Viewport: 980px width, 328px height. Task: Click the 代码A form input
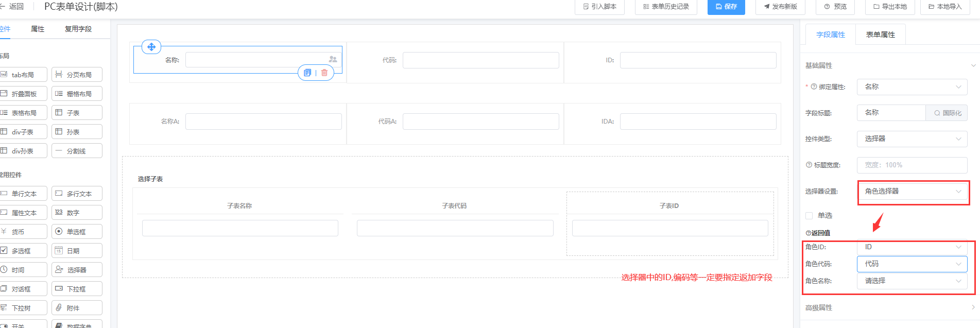pos(481,122)
